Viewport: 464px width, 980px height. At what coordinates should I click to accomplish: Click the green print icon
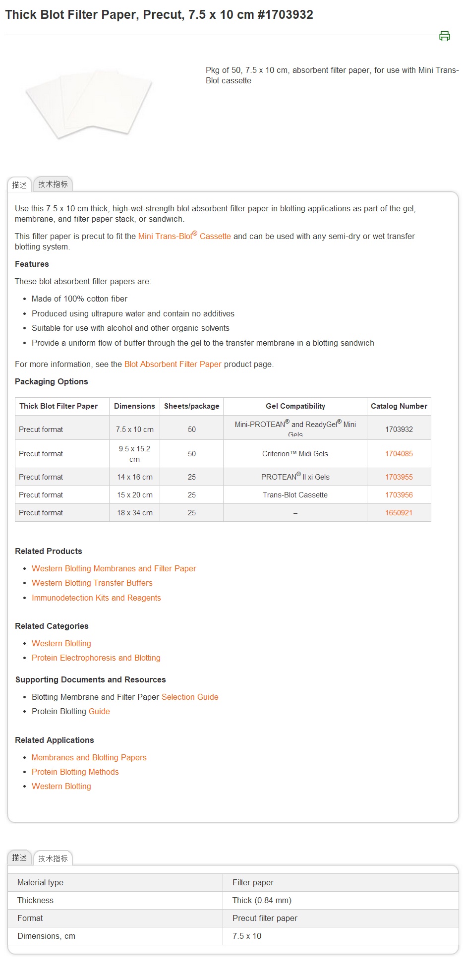coord(444,36)
